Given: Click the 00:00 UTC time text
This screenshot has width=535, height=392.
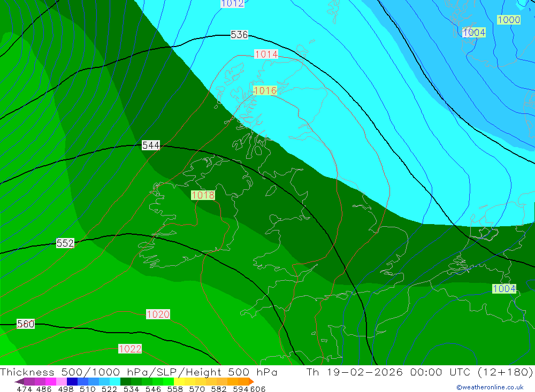Looking at the screenshot, I should pos(440,372).
